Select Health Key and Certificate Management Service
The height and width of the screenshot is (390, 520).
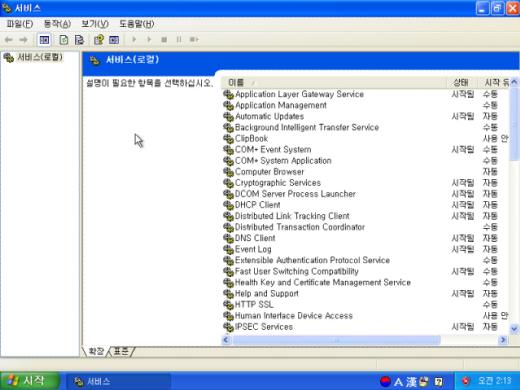323,282
